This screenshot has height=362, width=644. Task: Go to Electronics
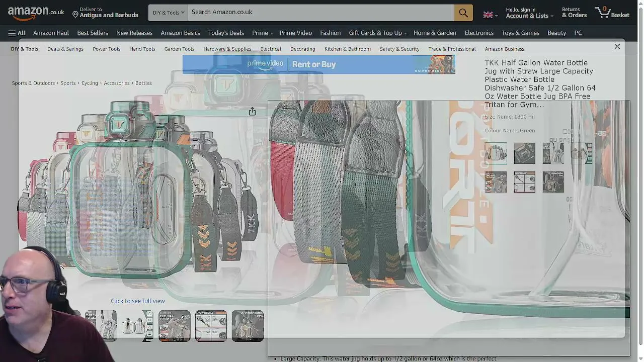[479, 33]
